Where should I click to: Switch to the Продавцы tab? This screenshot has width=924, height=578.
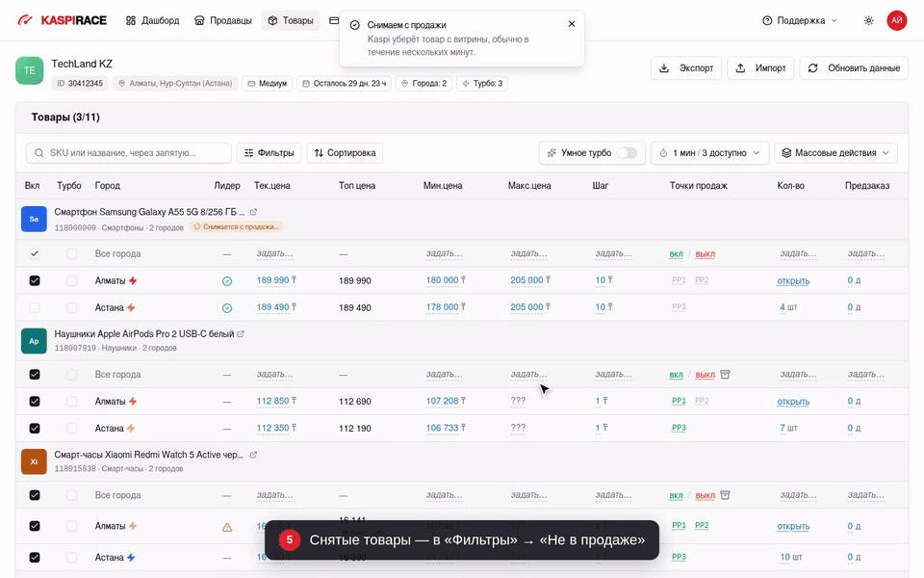click(223, 20)
